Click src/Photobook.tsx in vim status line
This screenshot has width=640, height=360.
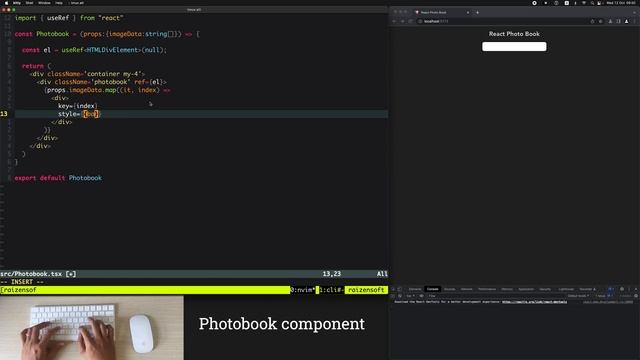pyautogui.click(x=31, y=274)
